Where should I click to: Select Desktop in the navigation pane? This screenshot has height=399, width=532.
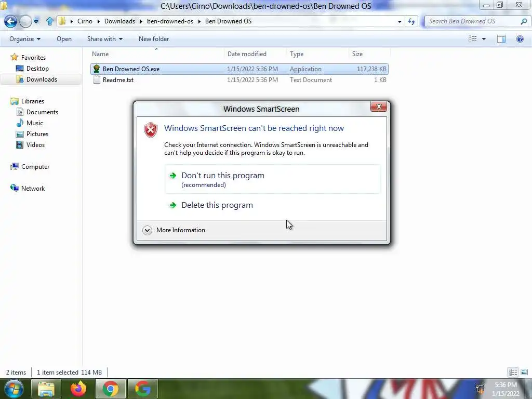pos(37,69)
